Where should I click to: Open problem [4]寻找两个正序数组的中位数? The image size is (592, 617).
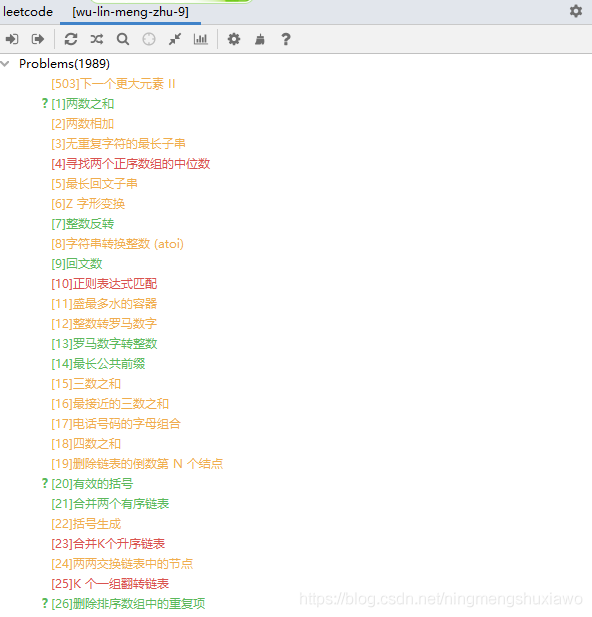[131, 164]
